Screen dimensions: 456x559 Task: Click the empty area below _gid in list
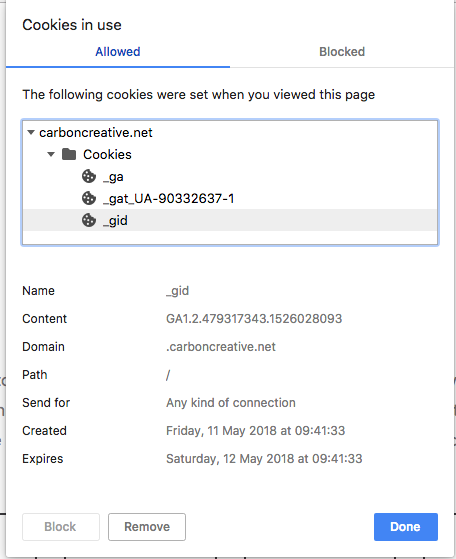[230, 237]
